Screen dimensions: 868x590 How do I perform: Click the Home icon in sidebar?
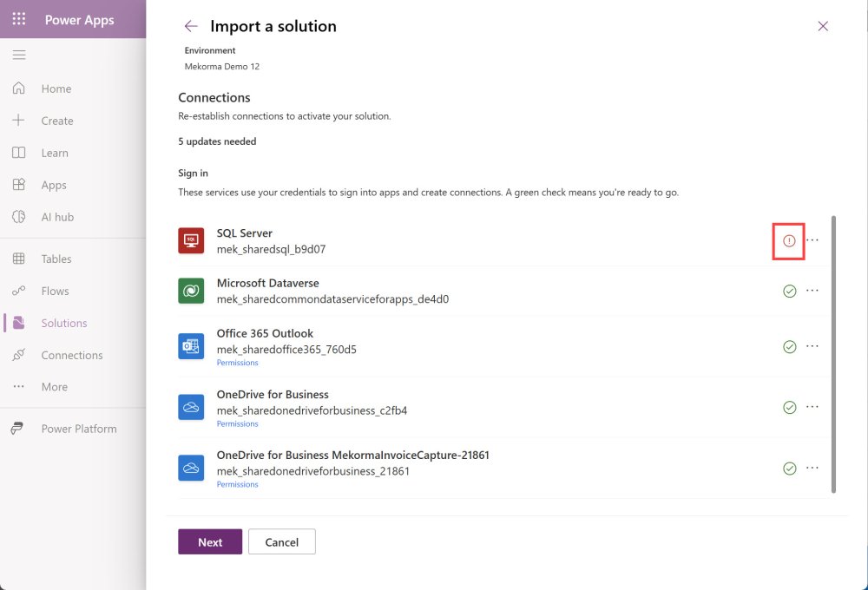click(x=19, y=88)
